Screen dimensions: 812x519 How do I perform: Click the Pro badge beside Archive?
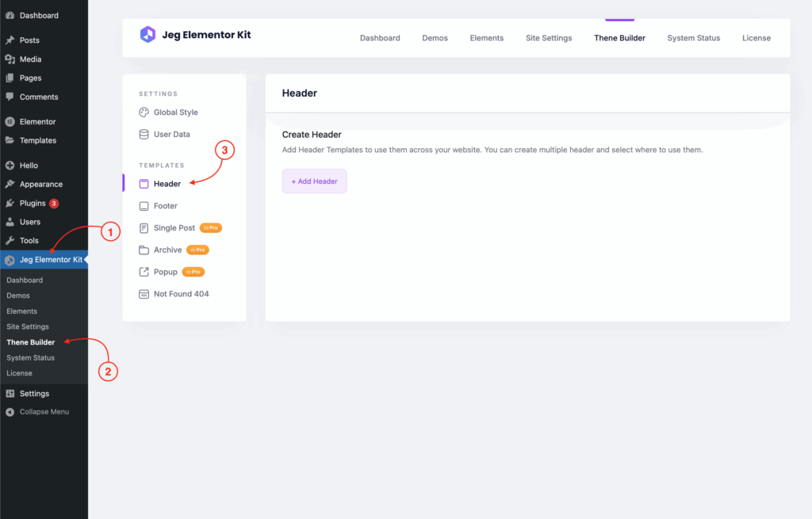coord(198,250)
